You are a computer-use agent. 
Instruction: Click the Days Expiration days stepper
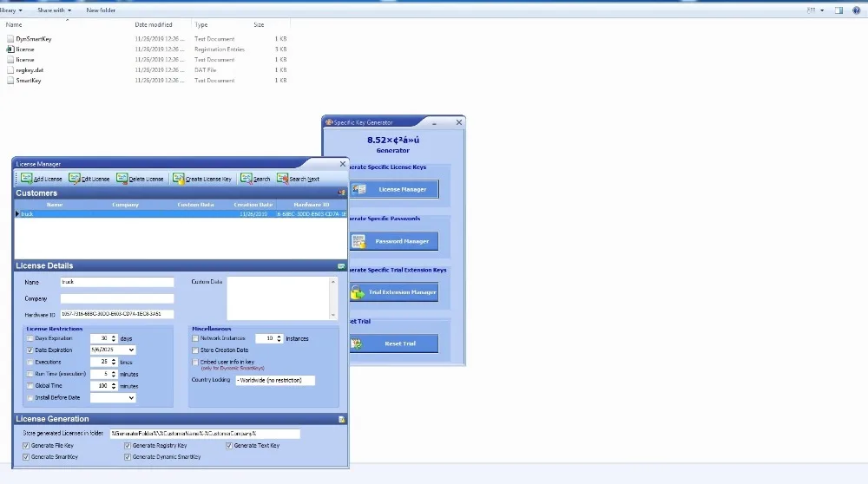pyautogui.click(x=114, y=338)
